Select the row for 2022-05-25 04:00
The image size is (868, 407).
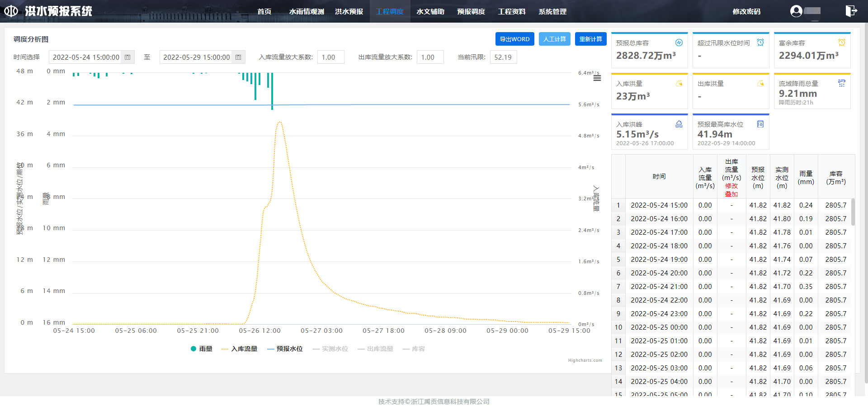[731, 381]
